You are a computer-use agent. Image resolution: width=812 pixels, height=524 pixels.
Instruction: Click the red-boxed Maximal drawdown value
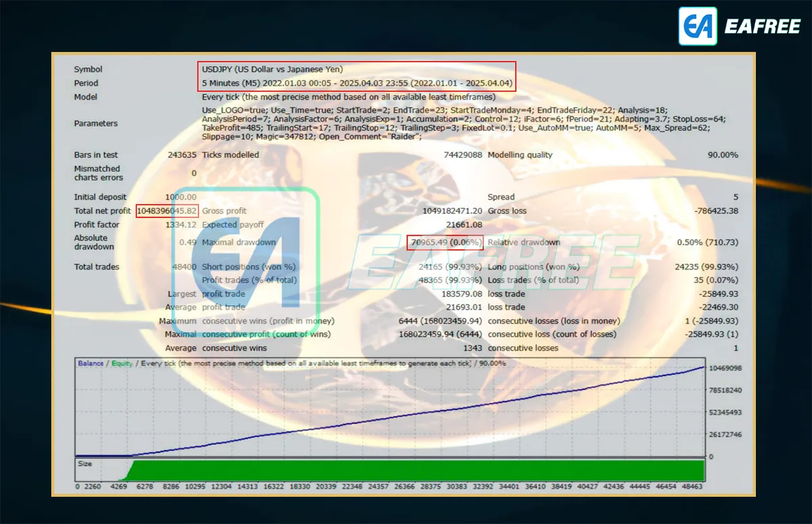(x=445, y=242)
